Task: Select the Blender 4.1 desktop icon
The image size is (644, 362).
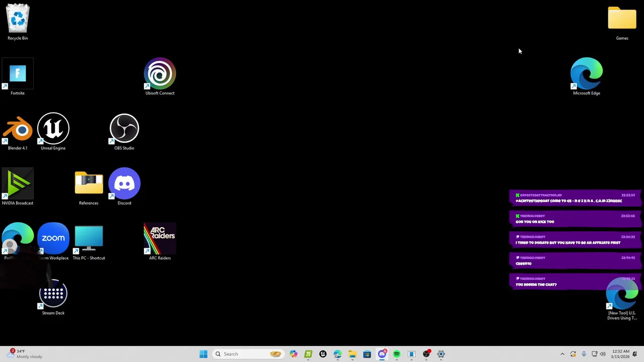Action: pos(18,132)
